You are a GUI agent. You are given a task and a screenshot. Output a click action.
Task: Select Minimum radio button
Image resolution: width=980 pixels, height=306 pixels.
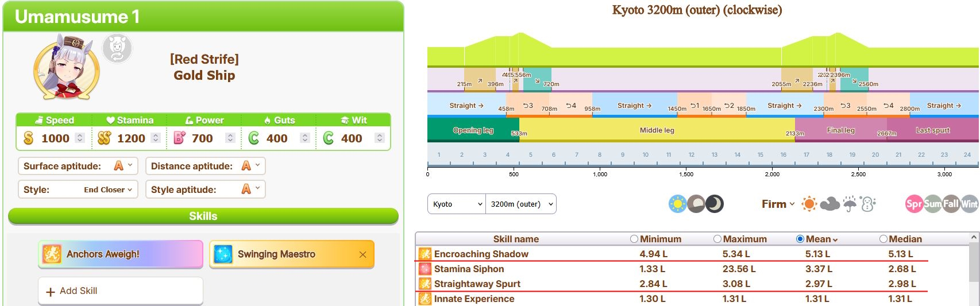point(634,239)
